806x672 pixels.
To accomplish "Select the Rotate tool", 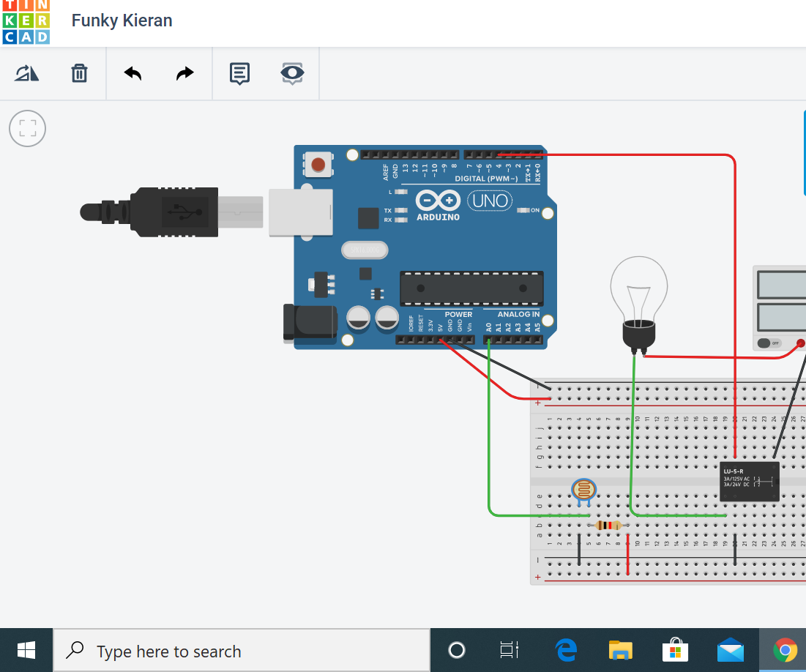I will (x=26, y=73).
